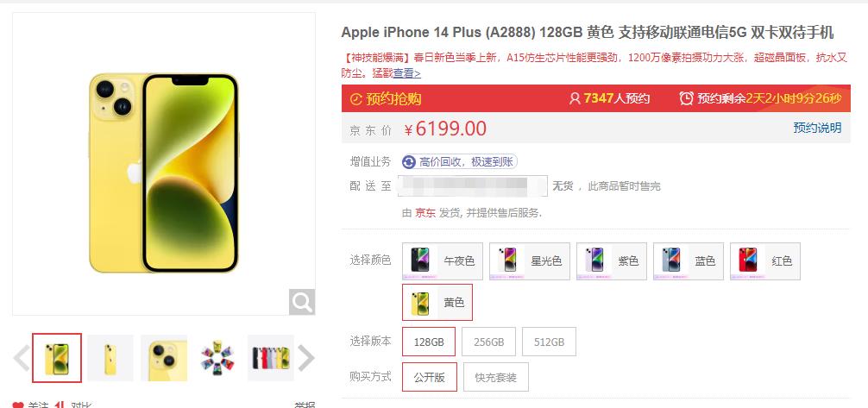Open the 京东 seller link
Image resolution: width=868 pixels, height=408 pixels.
click(425, 212)
